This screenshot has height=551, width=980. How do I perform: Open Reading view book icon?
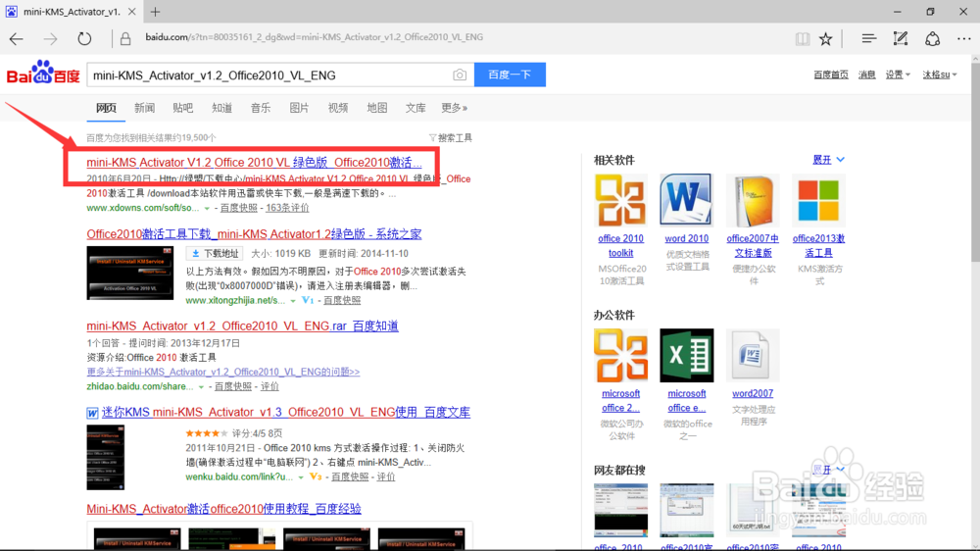[803, 39]
